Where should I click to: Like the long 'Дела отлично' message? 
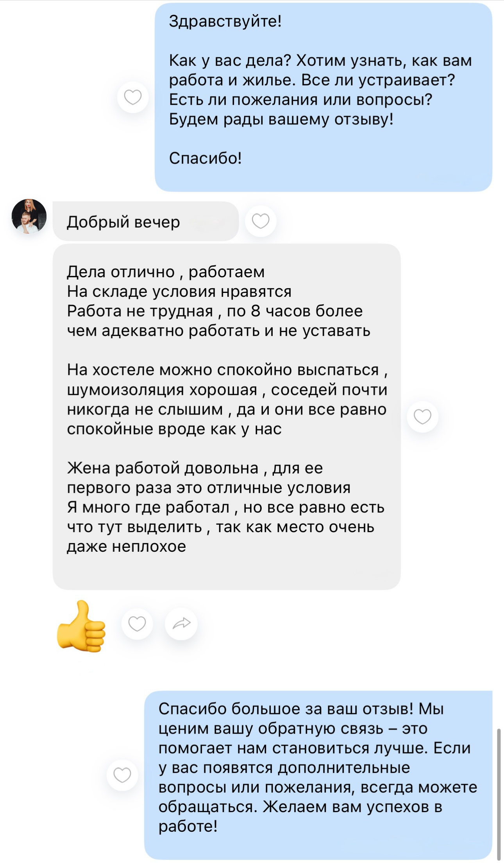(422, 417)
